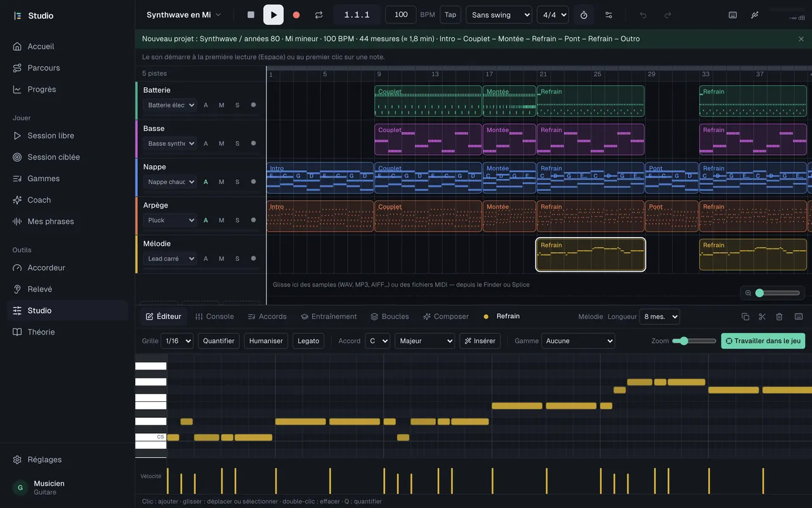
Task: Click the editor keyboard icon beside the trash
Action: coord(799,316)
